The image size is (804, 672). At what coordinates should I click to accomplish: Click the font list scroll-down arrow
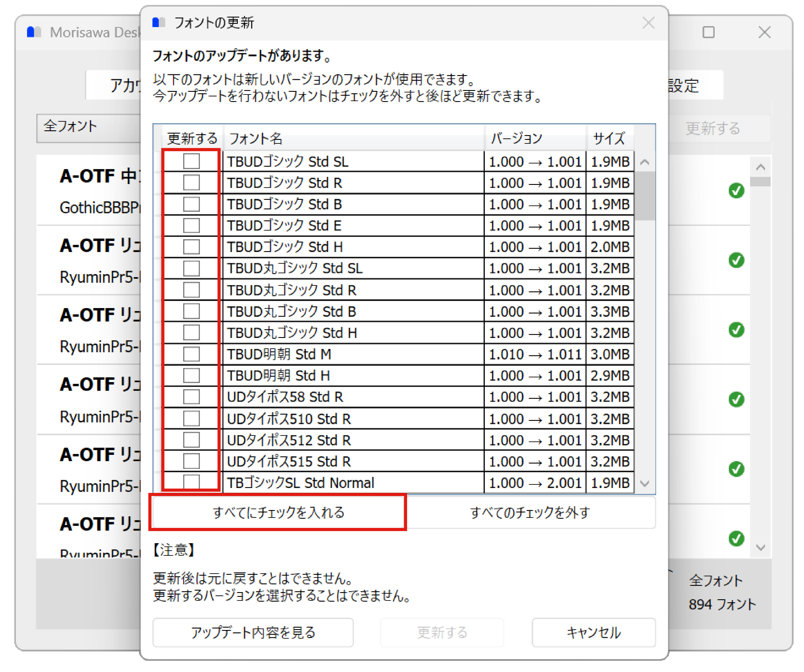pyautogui.click(x=645, y=484)
